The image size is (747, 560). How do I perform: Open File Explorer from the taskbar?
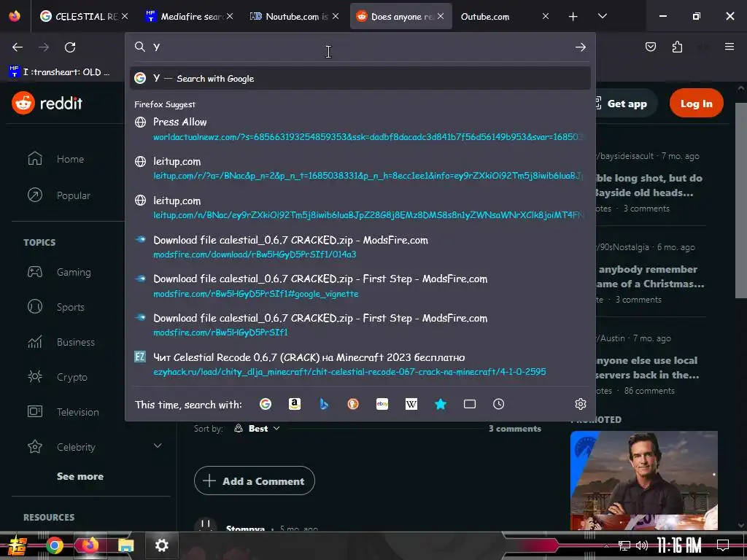coord(126,545)
